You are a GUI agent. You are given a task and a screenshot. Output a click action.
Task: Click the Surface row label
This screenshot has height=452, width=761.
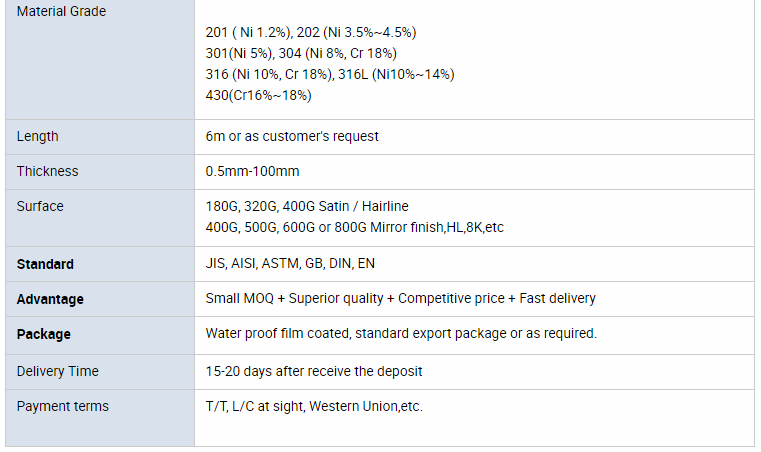point(40,206)
